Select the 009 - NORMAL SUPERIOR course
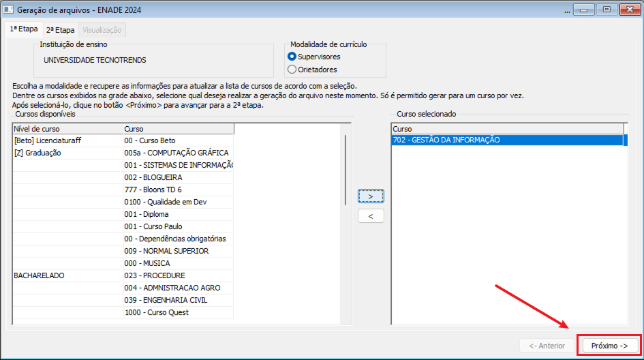 click(179, 251)
